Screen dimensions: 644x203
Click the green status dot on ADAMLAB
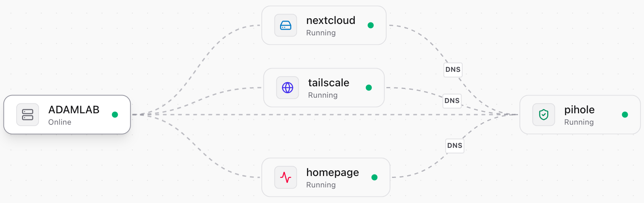click(x=115, y=115)
